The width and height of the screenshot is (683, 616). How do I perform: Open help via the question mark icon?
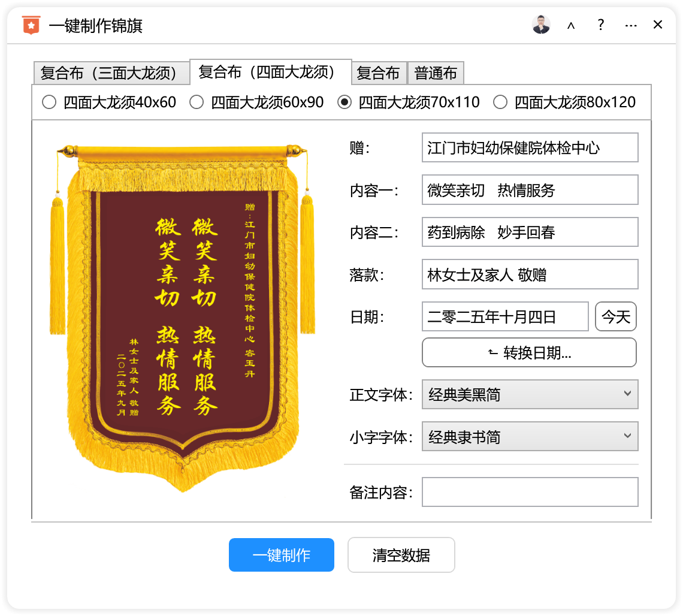click(600, 25)
